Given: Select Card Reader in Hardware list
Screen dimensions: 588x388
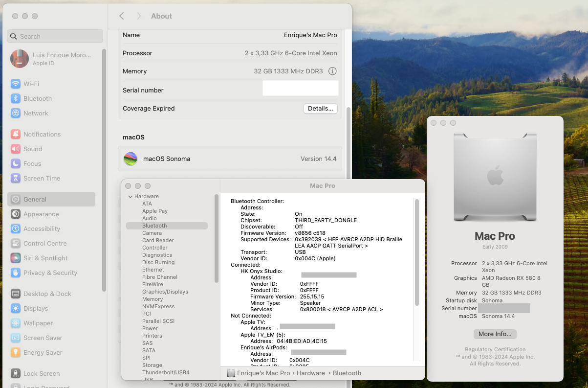Looking at the screenshot, I should 158,240.
